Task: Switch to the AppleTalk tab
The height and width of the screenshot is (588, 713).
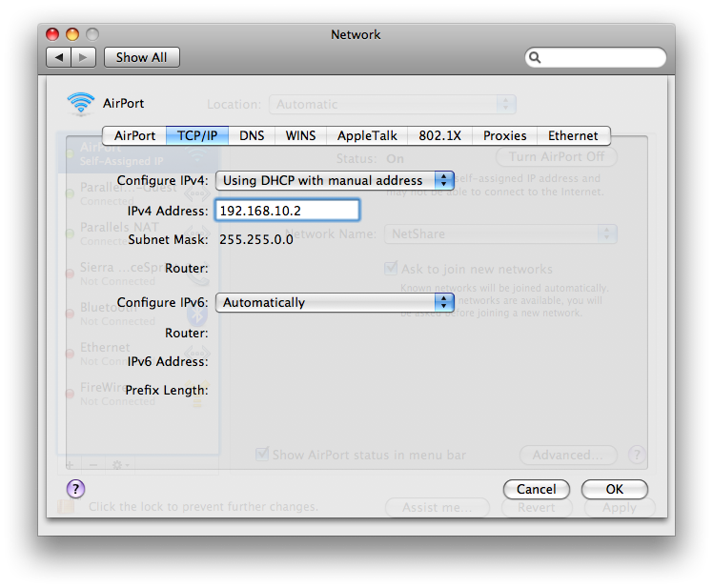Action: tap(367, 135)
